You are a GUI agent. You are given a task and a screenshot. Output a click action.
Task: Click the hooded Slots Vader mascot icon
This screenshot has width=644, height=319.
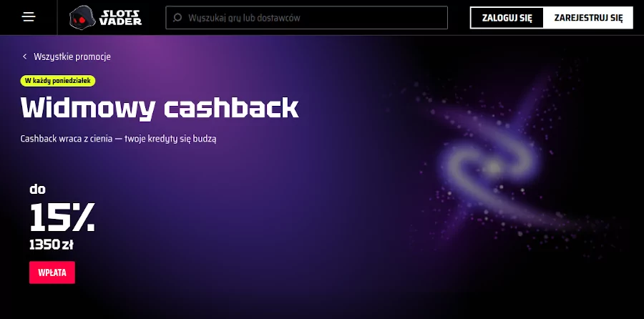click(x=82, y=18)
